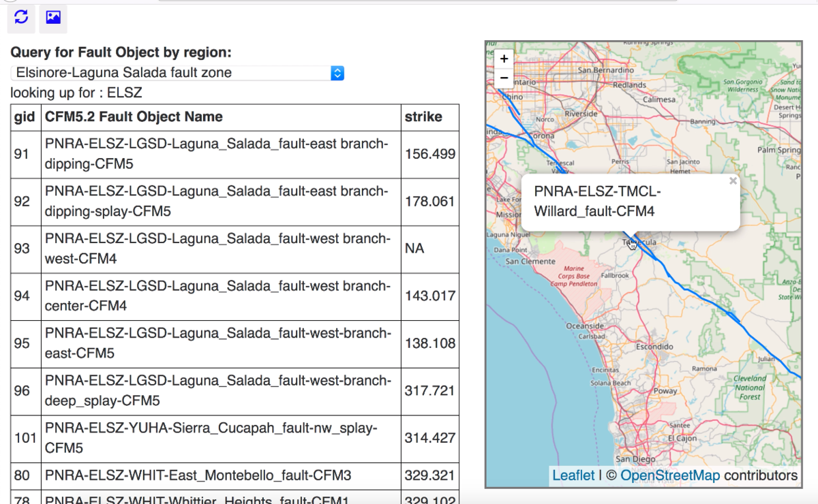Close the Willard fault popup
Screen dimensions: 818x504
(x=733, y=181)
